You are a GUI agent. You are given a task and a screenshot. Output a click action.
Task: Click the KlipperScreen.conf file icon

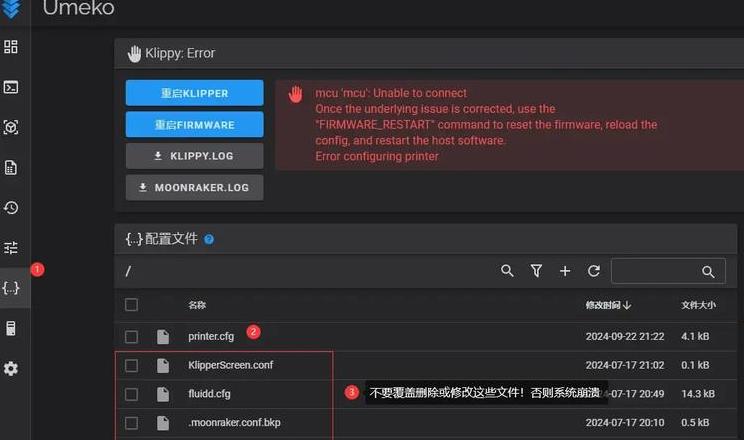pyautogui.click(x=163, y=365)
